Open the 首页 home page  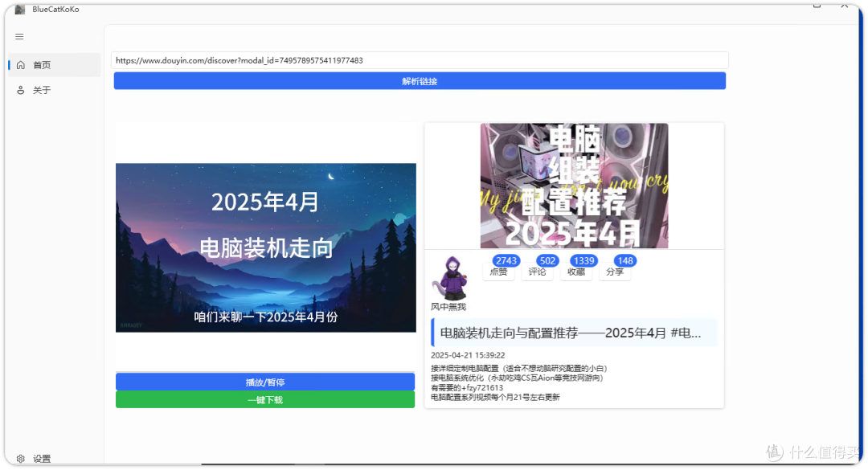coord(55,65)
